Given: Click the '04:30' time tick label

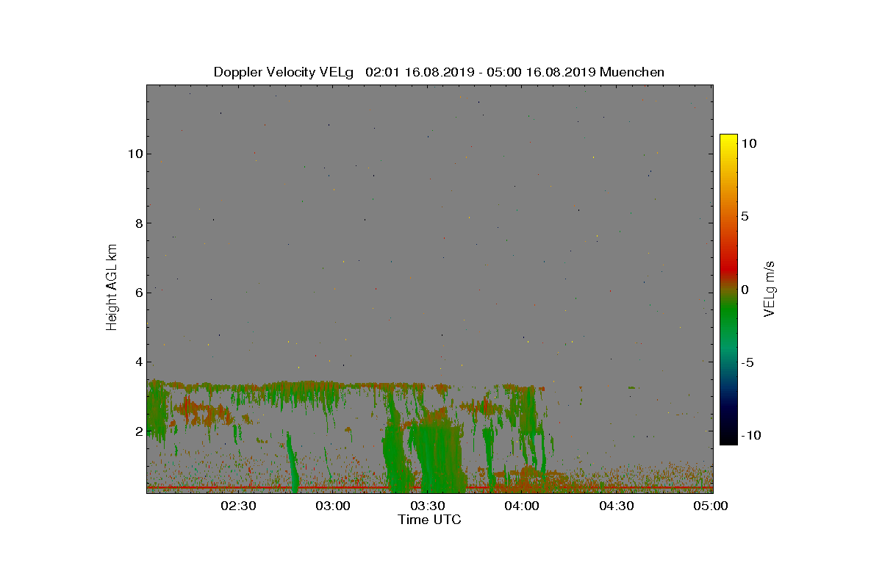Looking at the screenshot, I should pyautogui.click(x=616, y=506).
